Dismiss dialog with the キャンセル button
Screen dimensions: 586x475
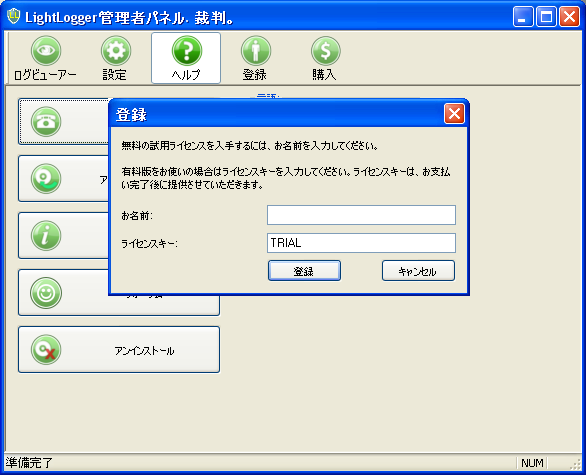tap(418, 271)
